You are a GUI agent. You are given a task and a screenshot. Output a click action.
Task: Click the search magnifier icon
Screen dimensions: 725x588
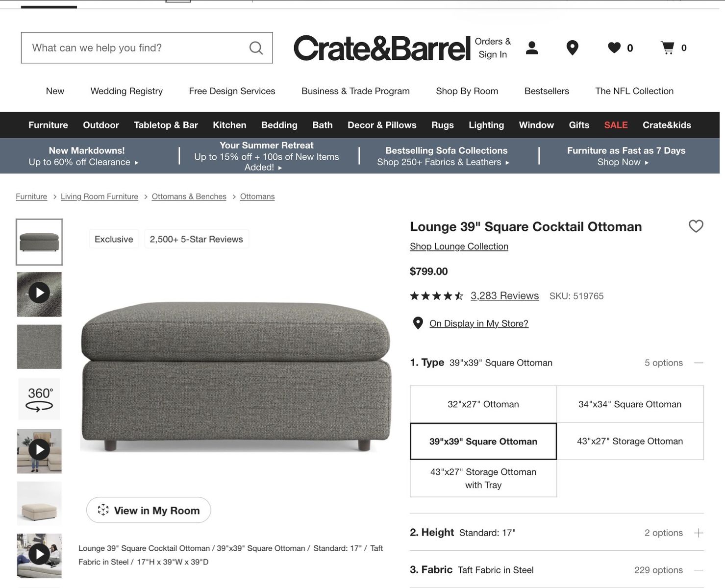click(x=256, y=48)
